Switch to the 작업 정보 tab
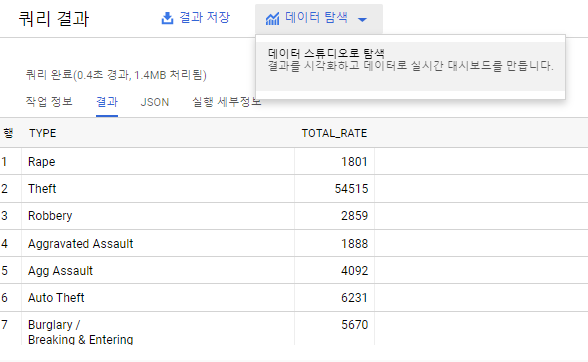 [x=49, y=102]
